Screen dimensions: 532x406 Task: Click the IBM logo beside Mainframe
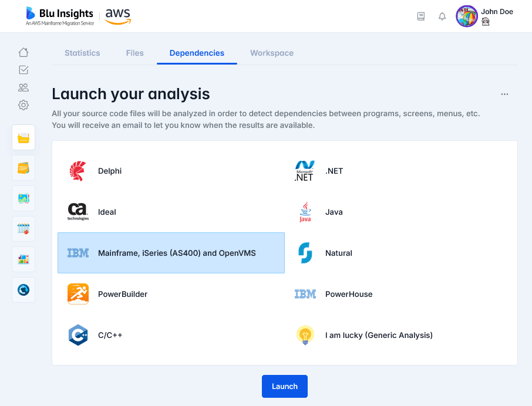[78, 253]
